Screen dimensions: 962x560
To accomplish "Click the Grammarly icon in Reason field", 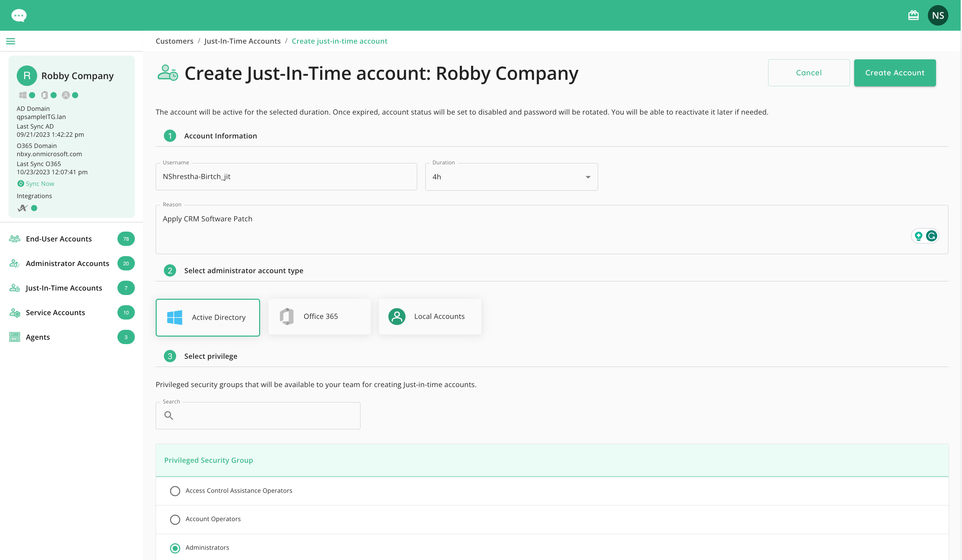I will coord(932,236).
